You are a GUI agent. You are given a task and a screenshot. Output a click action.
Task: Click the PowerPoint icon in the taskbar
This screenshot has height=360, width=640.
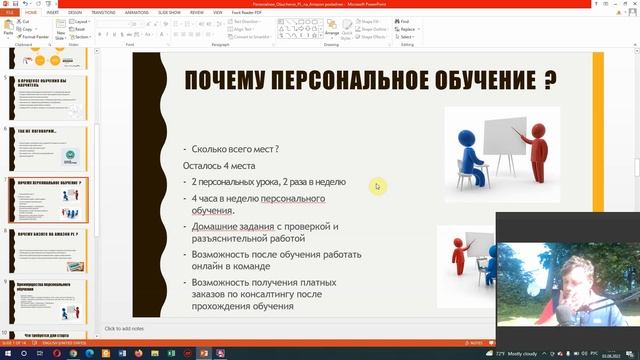[x=204, y=353]
